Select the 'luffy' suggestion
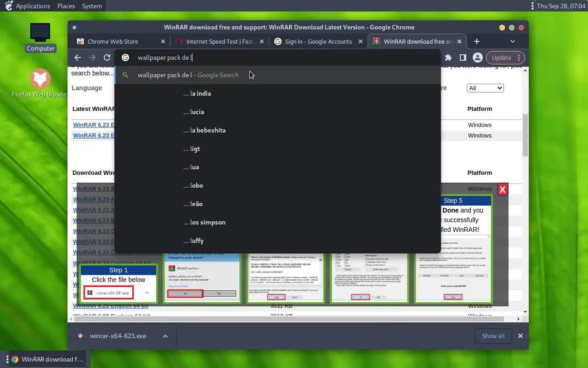 [x=277, y=241]
